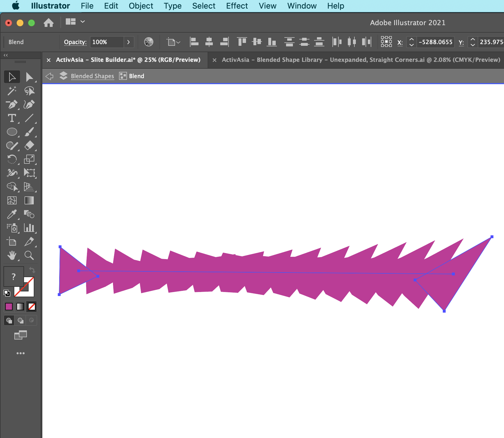Select the Eraser tool

(30, 146)
